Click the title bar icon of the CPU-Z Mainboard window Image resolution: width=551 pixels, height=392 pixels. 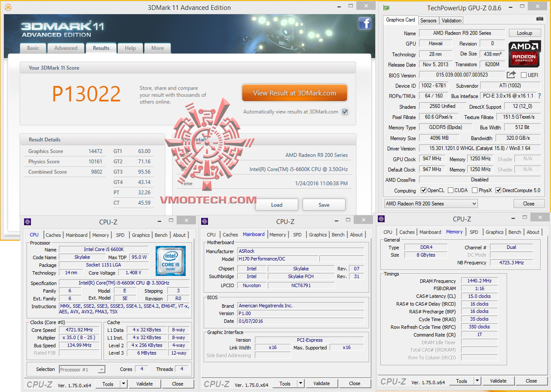pos(205,221)
